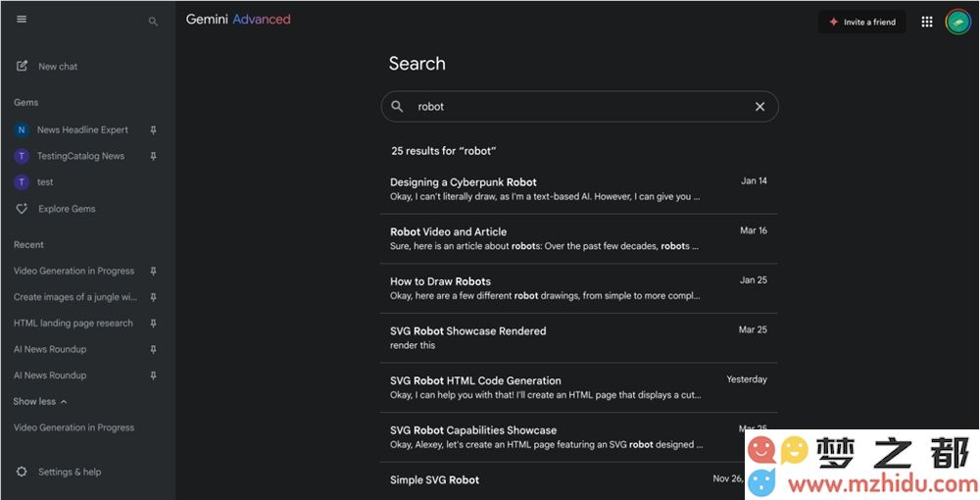Unpin News Headline Expert gem
This screenshot has width=980, height=500.
pos(153,130)
